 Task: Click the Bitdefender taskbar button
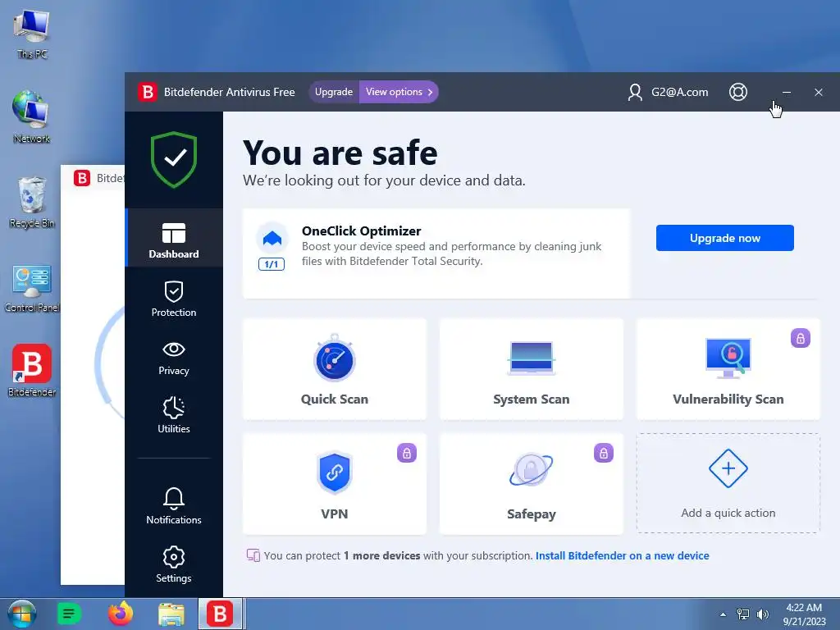(x=220, y=614)
